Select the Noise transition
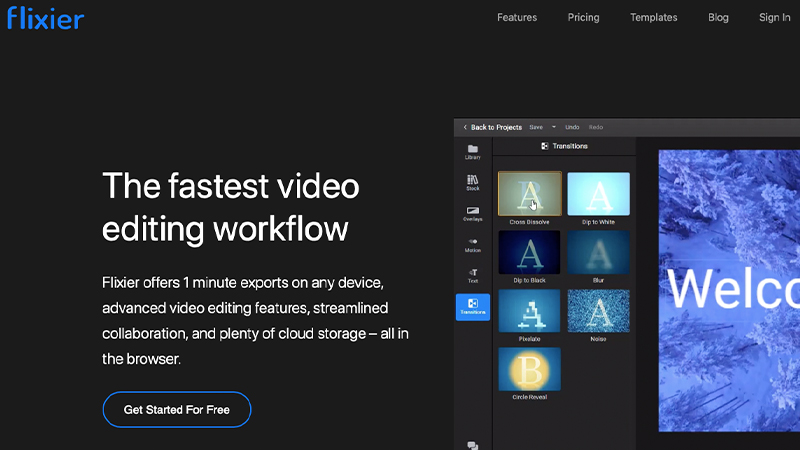 598,311
